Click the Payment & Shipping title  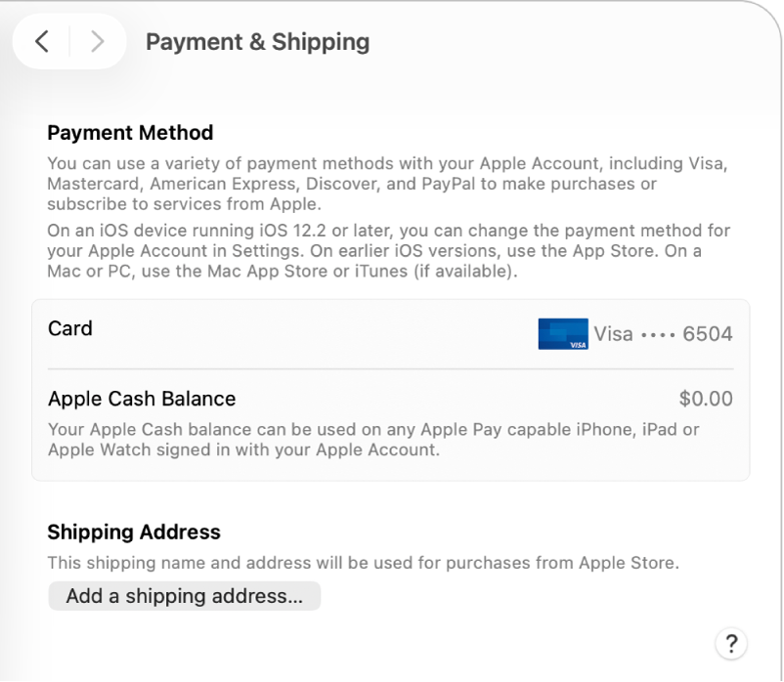[257, 41]
